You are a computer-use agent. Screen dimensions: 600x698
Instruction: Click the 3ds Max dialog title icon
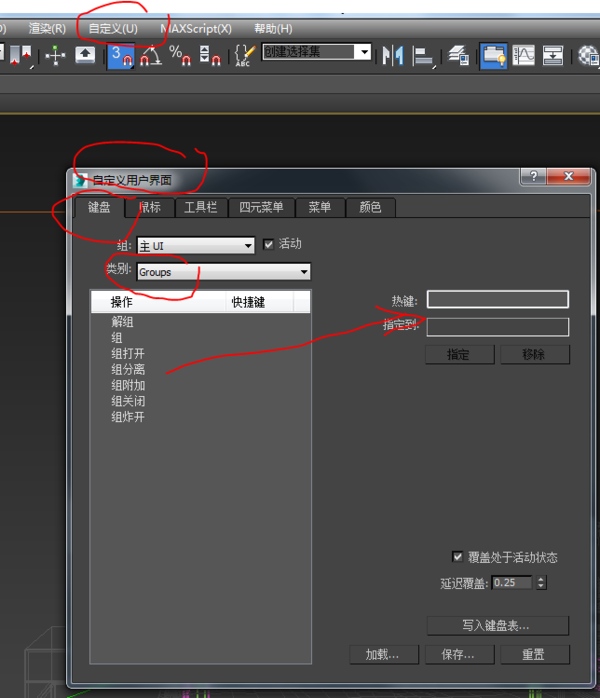point(81,180)
